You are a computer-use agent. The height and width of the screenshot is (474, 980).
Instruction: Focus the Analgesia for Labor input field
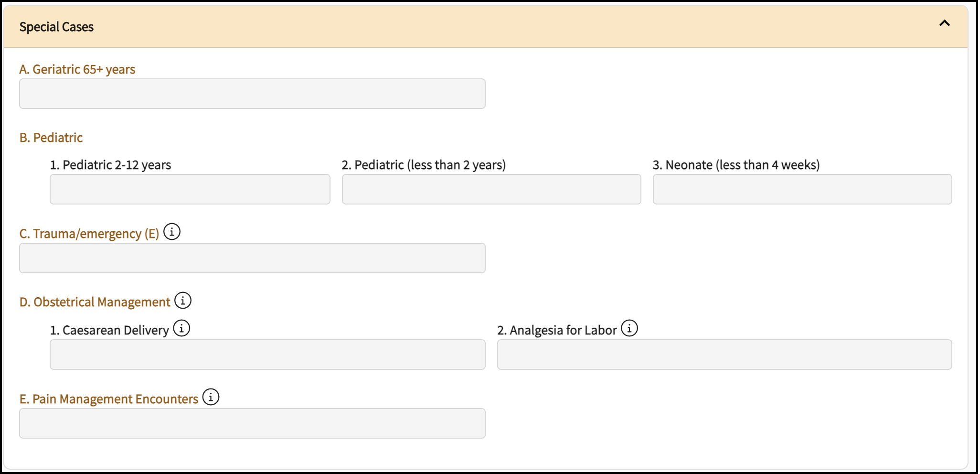pyautogui.click(x=724, y=355)
